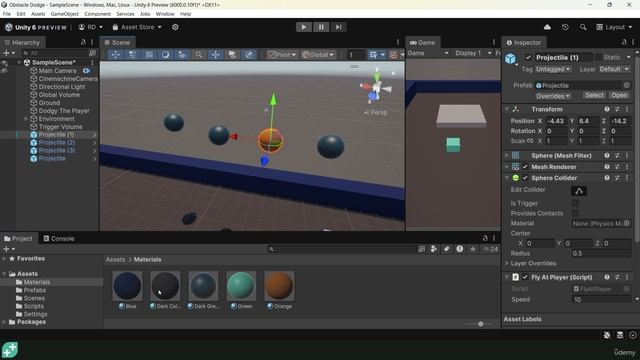
Task: Click Materials in the breadcrumb path
Action: tap(147, 260)
